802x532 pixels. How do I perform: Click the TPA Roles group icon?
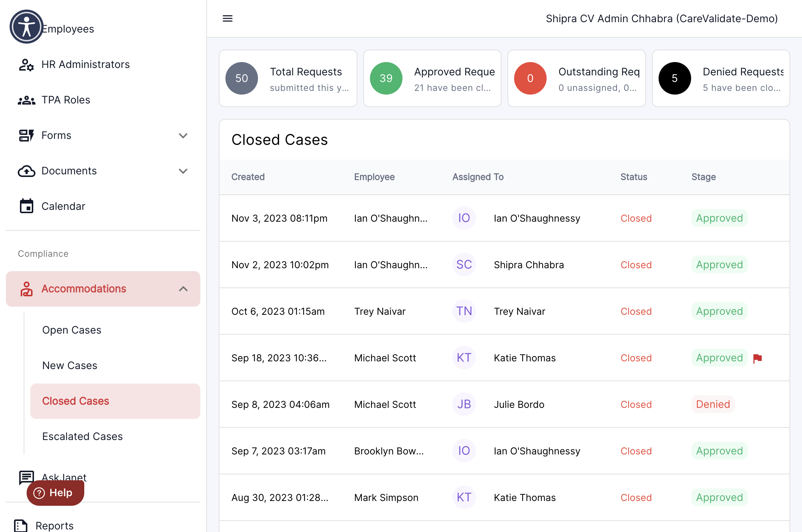pyautogui.click(x=26, y=100)
